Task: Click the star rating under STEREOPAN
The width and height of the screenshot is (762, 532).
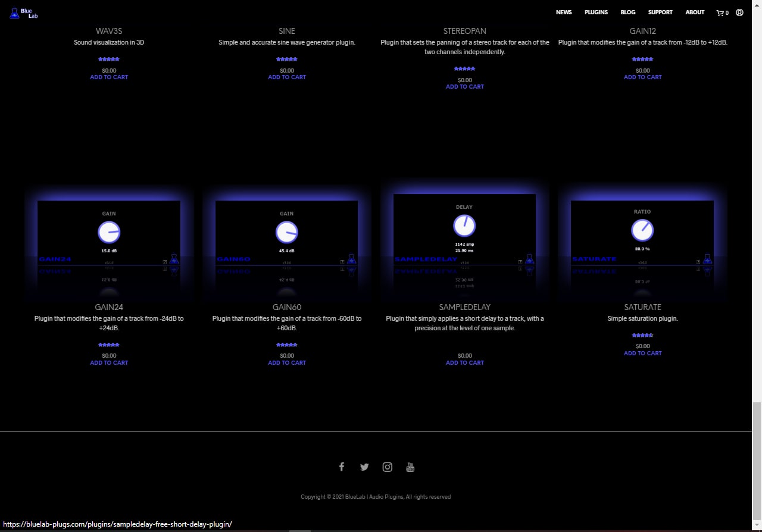Action: tap(465, 69)
